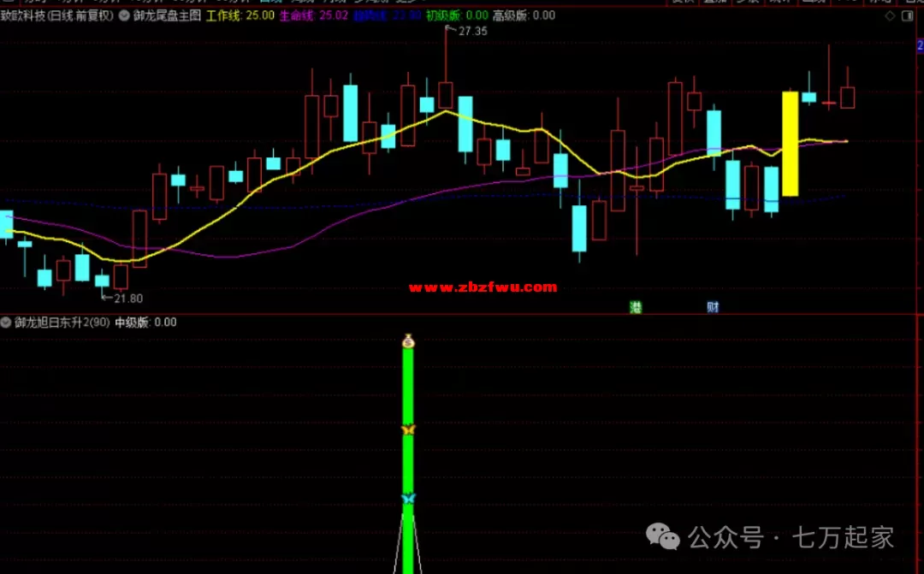Click the blue 财 marker below chart
Viewport: 924px width, 574px height.
[713, 307]
